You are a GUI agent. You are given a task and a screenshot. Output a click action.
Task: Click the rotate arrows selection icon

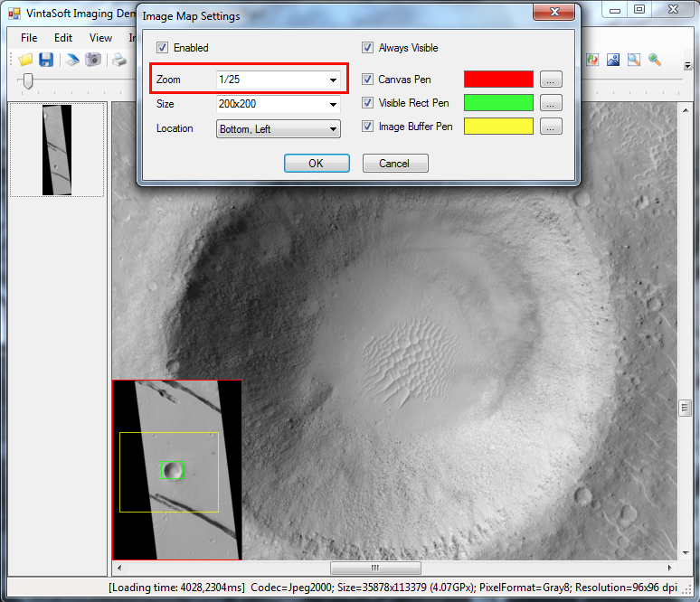593,60
